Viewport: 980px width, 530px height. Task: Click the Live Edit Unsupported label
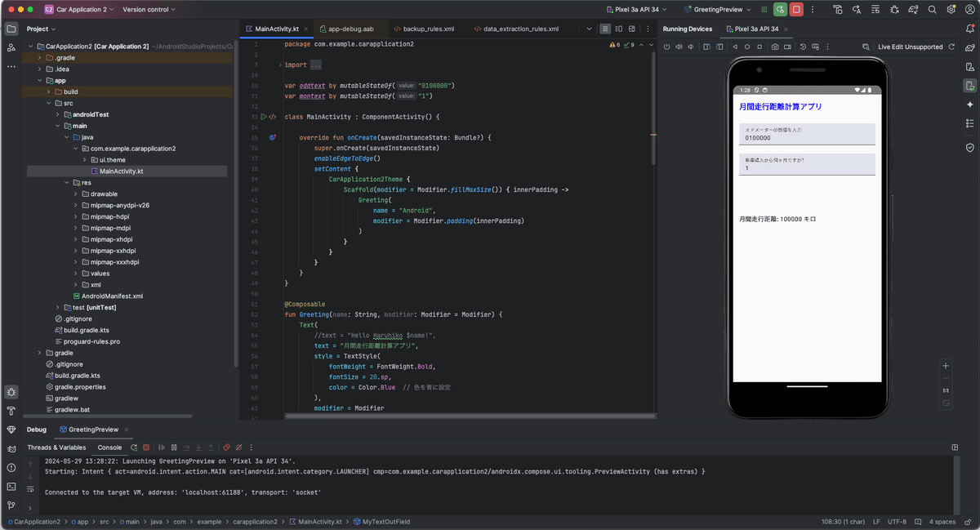click(x=910, y=47)
